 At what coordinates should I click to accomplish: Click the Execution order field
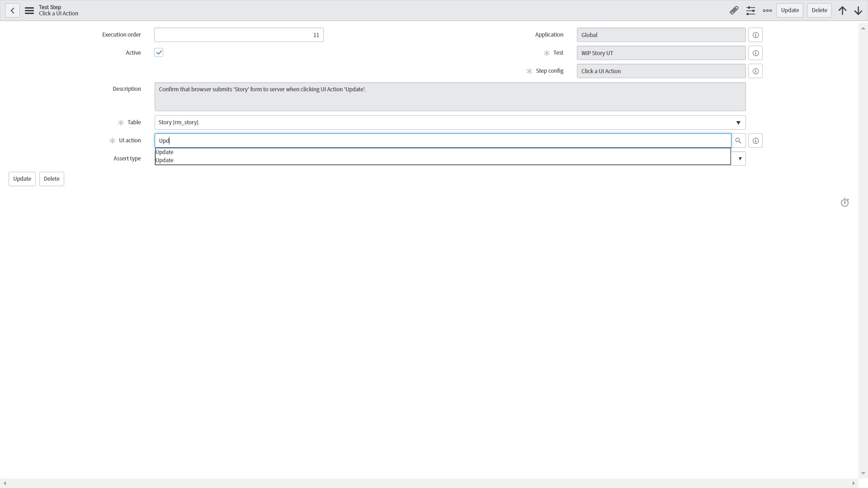[x=239, y=35]
